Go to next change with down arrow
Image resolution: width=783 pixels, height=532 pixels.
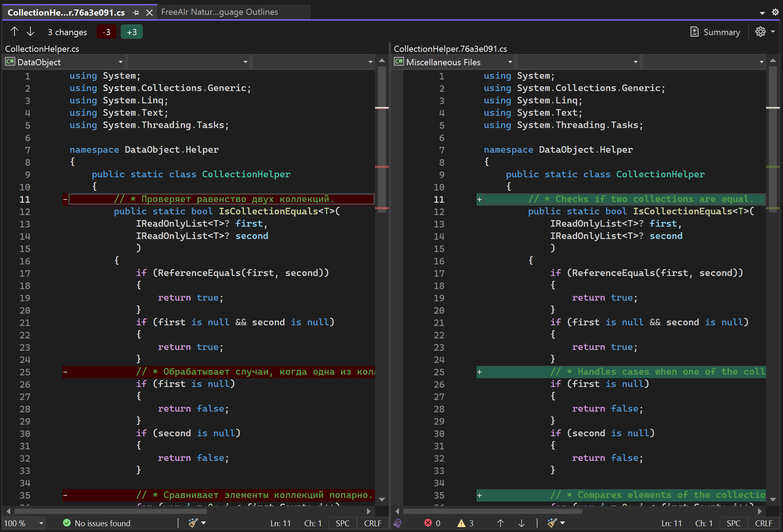(30, 32)
